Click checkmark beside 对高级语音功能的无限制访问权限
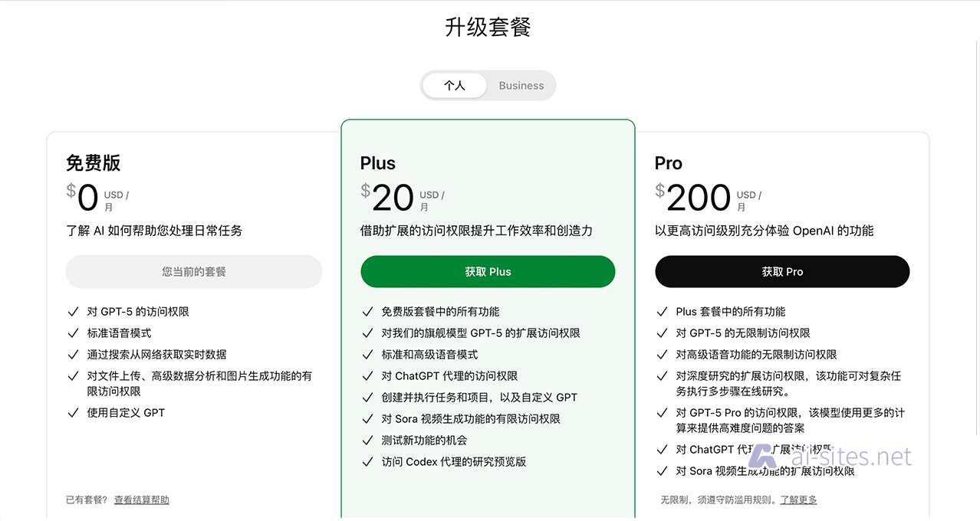 point(662,355)
